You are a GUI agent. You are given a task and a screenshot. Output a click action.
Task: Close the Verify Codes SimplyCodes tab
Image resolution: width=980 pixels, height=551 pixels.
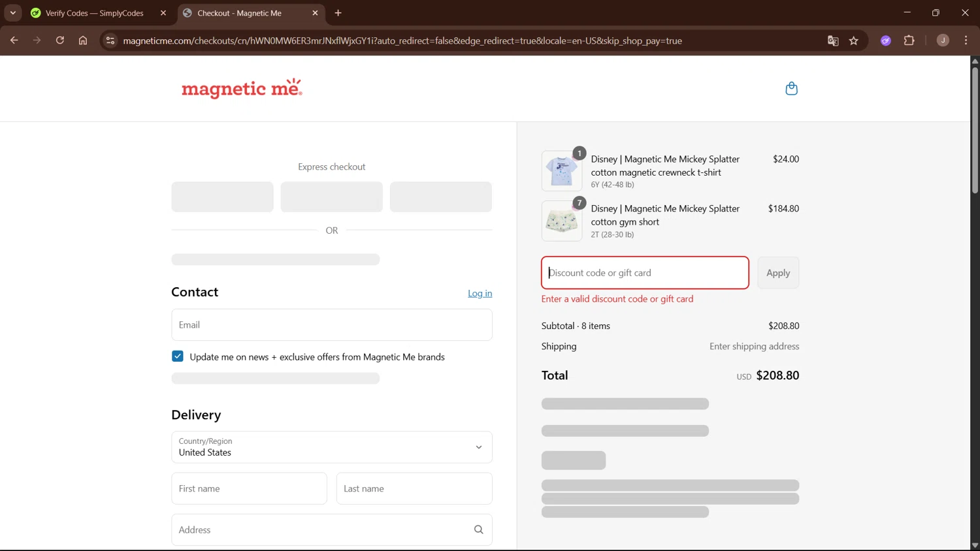163,13
